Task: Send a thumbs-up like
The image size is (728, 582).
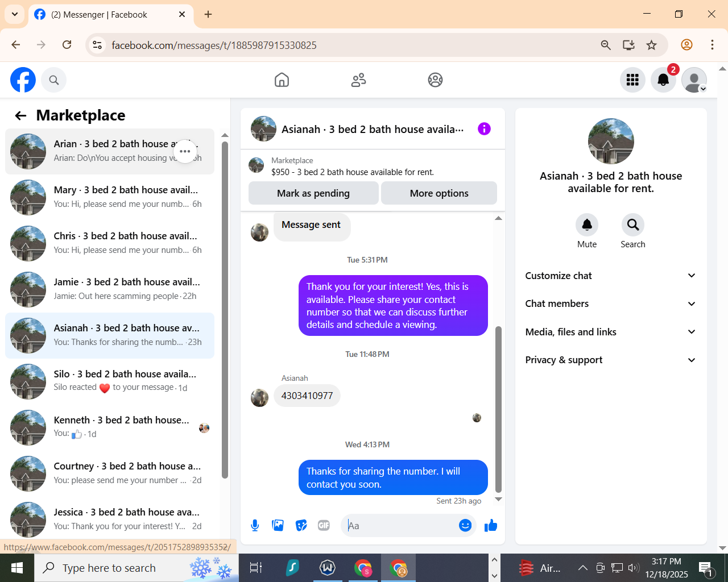Action: [x=490, y=526]
